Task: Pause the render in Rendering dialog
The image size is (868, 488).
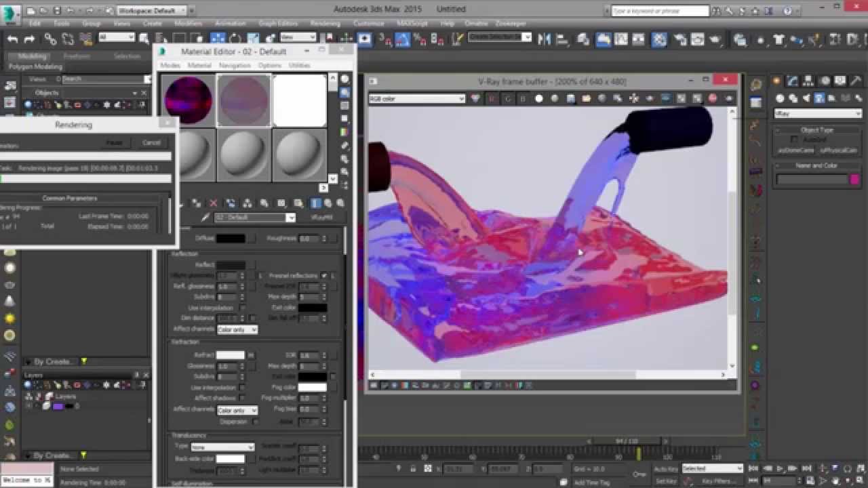Action: [114, 143]
